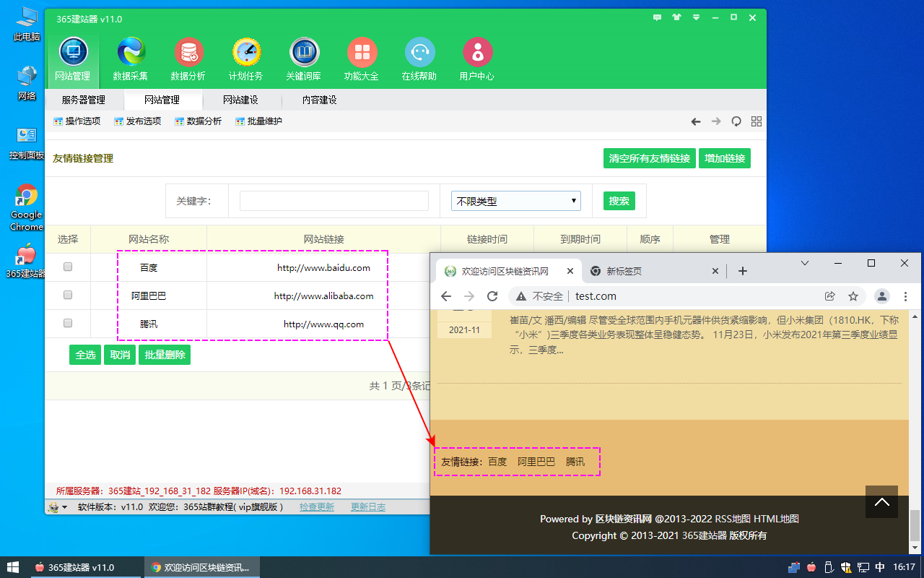Click 腾讯 friendly link on webpage
This screenshot has width=924, height=578.
[x=575, y=462]
